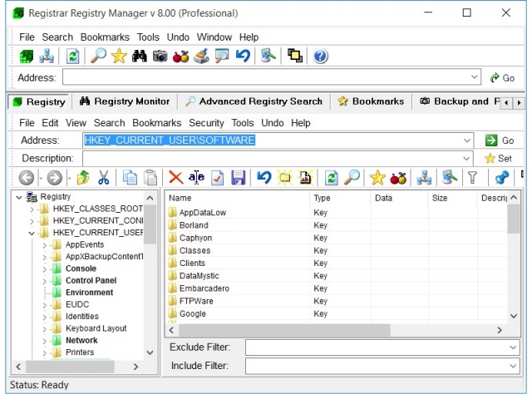
Task: Click the apples compare icon in top toolbar
Action: point(180,56)
